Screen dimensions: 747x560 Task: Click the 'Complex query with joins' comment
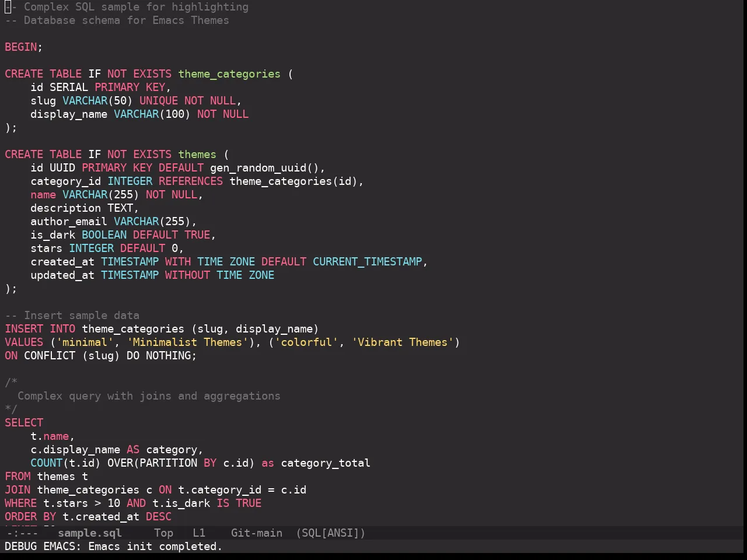(x=149, y=396)
